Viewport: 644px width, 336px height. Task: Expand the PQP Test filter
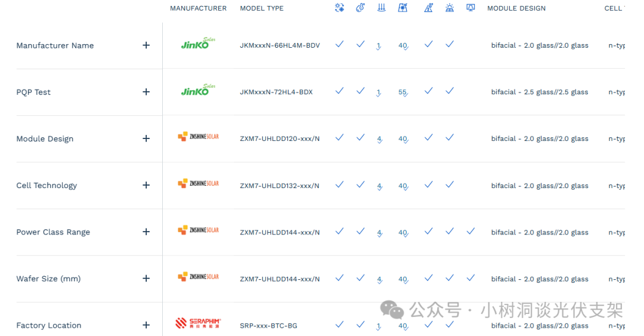pyautogui.click(x=146, y=92)
